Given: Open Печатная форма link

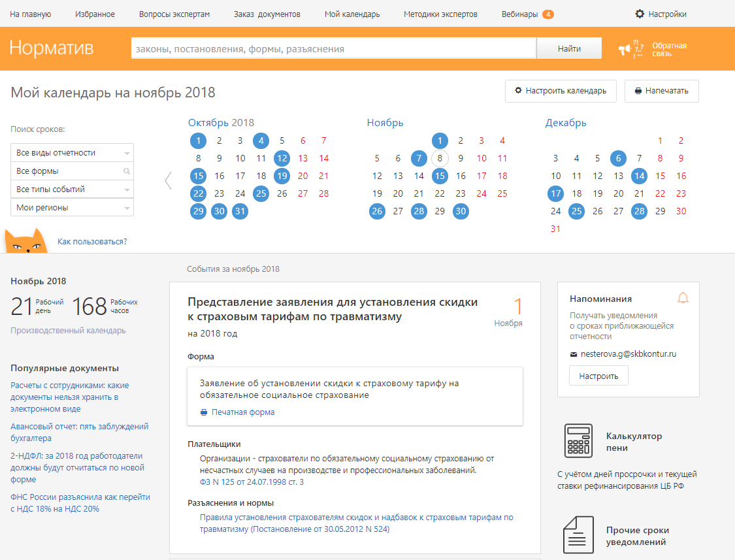Looking at the screenshot, I should pos(243,412).
